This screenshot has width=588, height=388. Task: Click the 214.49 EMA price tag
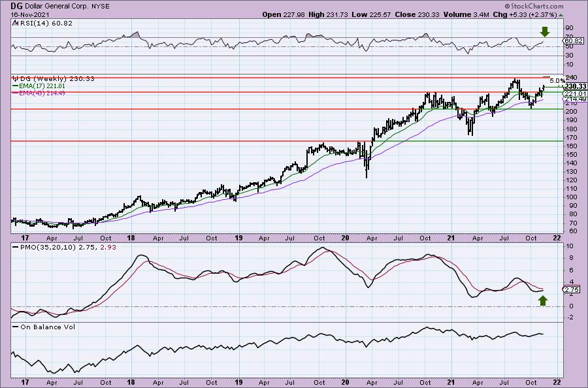(575, 99)
